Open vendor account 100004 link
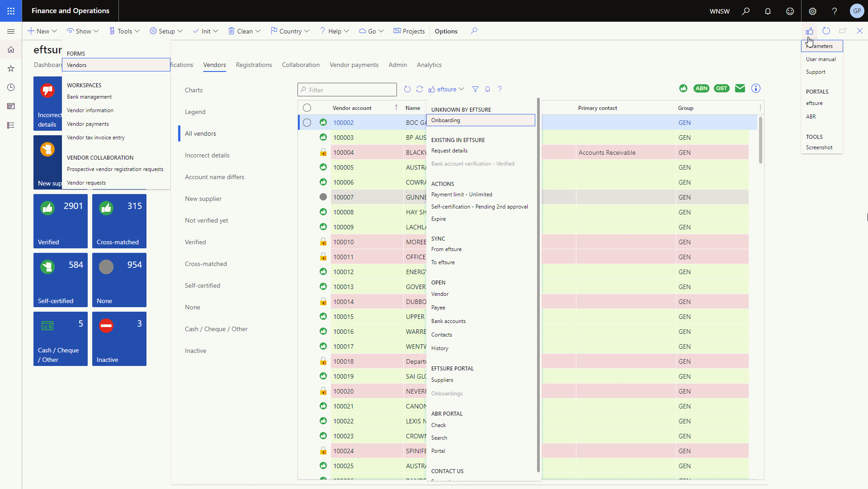Viewport: 868px width, 489px height. coord(344,152)
